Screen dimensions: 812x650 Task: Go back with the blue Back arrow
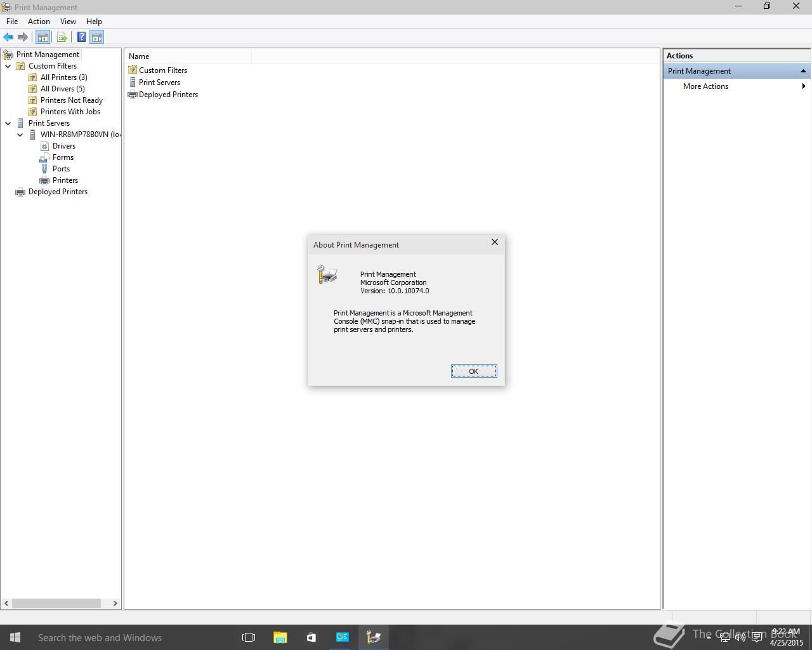point(8,37)
